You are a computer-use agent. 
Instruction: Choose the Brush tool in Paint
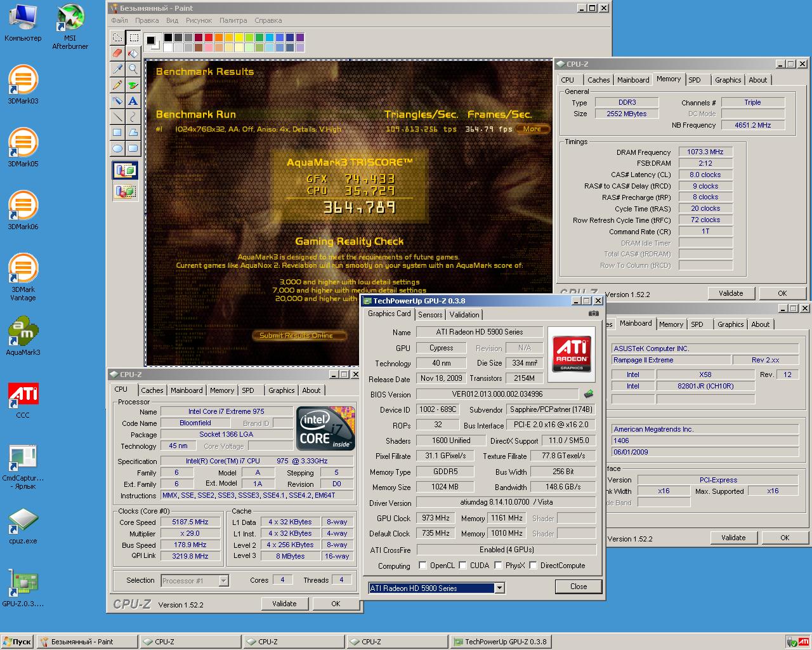pyautogui.click(x=133, y=85)
